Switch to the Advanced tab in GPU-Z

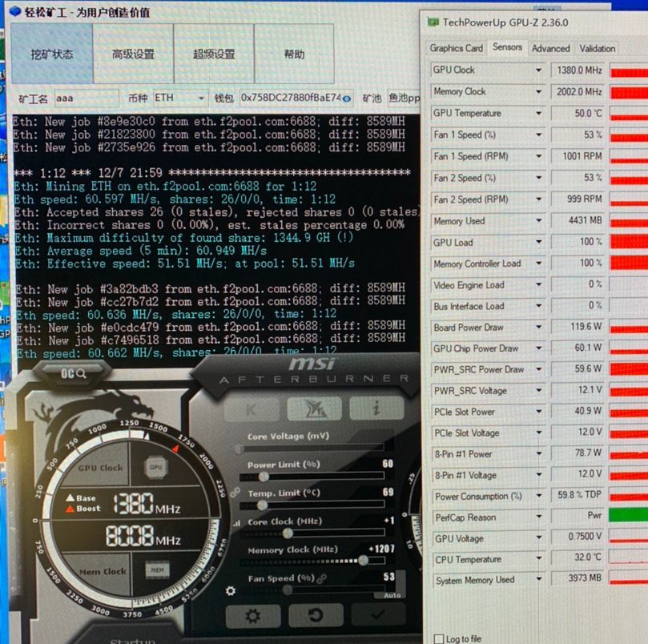[x=550, y=49]
